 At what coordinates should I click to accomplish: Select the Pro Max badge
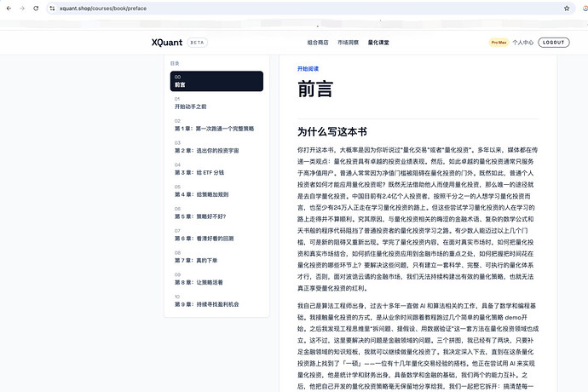(499, 43)
